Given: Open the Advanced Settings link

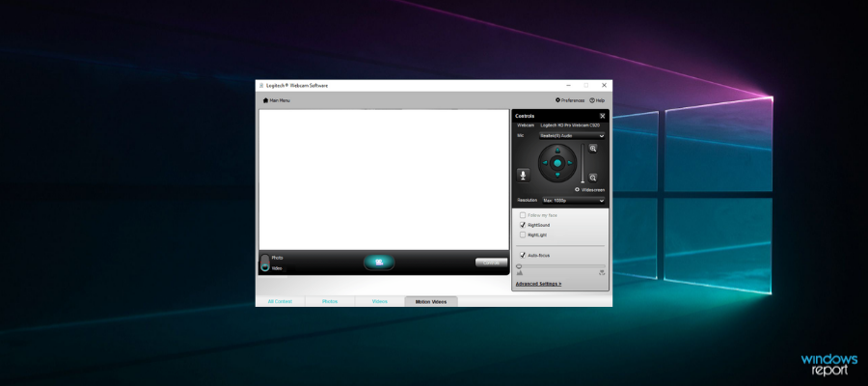Looking at the screenshot, I should 538,284.
